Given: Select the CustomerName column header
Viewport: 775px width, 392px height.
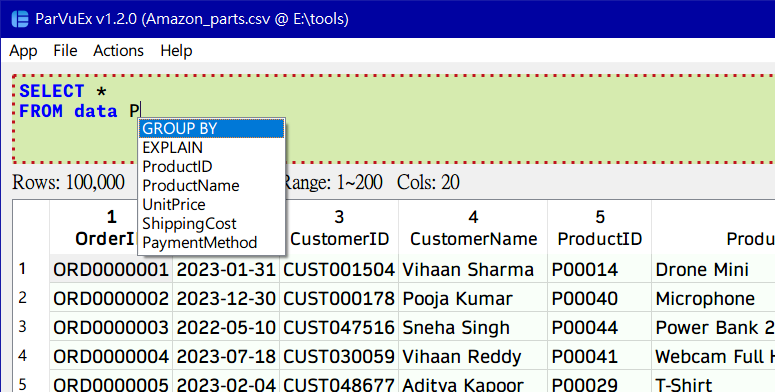Looking at the screenshot, I should [473, 228].
